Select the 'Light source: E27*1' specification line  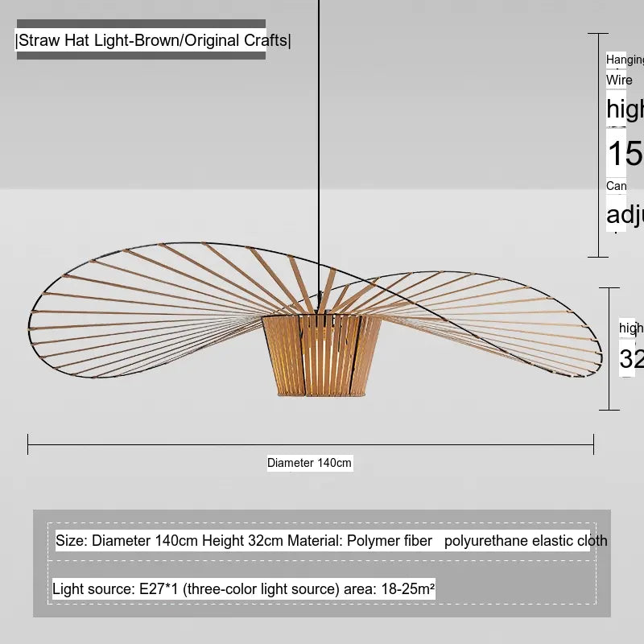tap(117, 589)
